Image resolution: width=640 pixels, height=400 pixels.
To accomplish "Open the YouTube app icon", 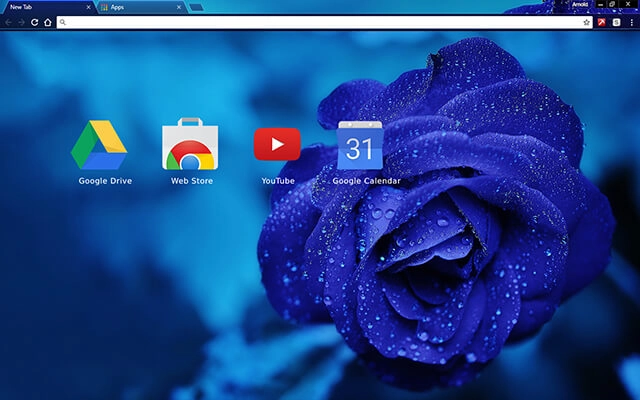I will [277, 144].
